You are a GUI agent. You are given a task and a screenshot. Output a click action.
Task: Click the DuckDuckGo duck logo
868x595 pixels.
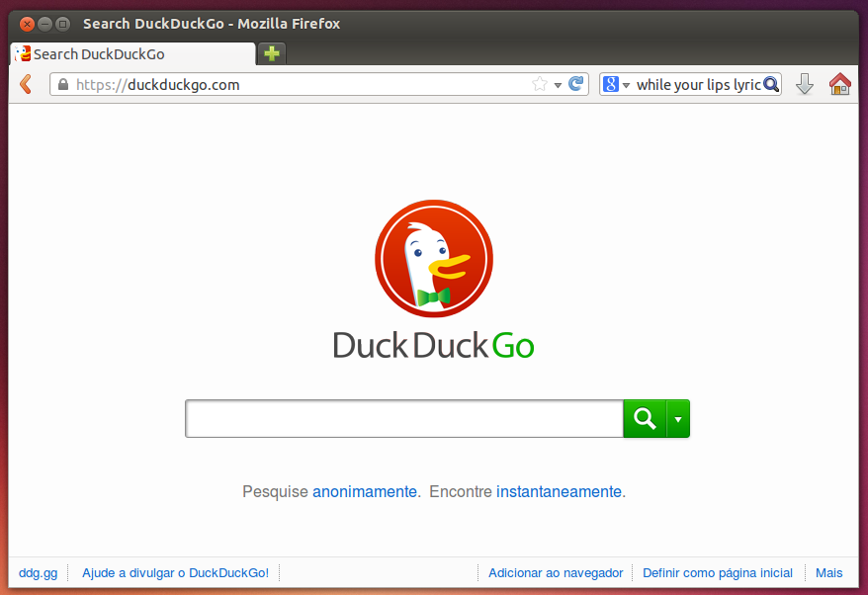coord(433,259)
